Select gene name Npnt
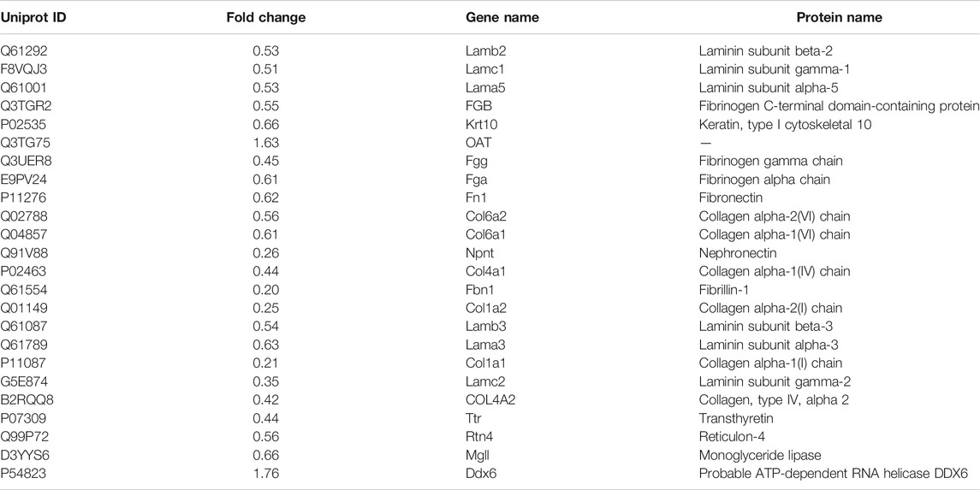This screenshot has height=490, width=980. point(479,253)
